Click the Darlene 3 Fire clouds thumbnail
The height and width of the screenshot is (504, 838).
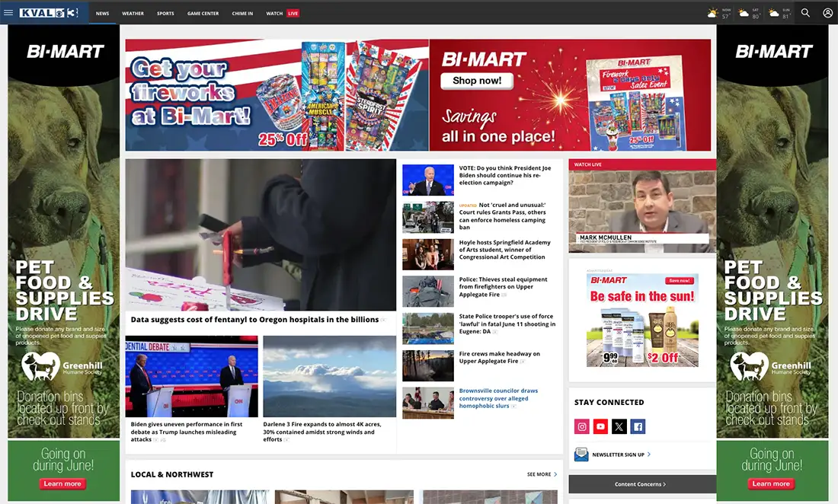(x=329, y=376)
